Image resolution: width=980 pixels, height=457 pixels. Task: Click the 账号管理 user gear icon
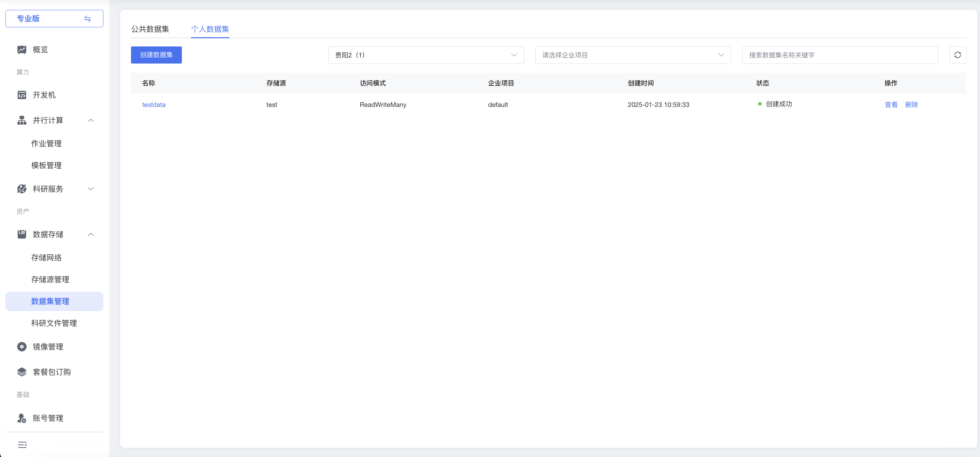(x=22, y=418)
